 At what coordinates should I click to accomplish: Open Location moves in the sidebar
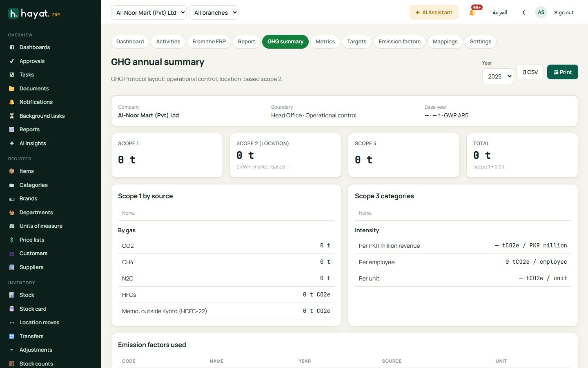pyautogui.click(x=51, y=323)
